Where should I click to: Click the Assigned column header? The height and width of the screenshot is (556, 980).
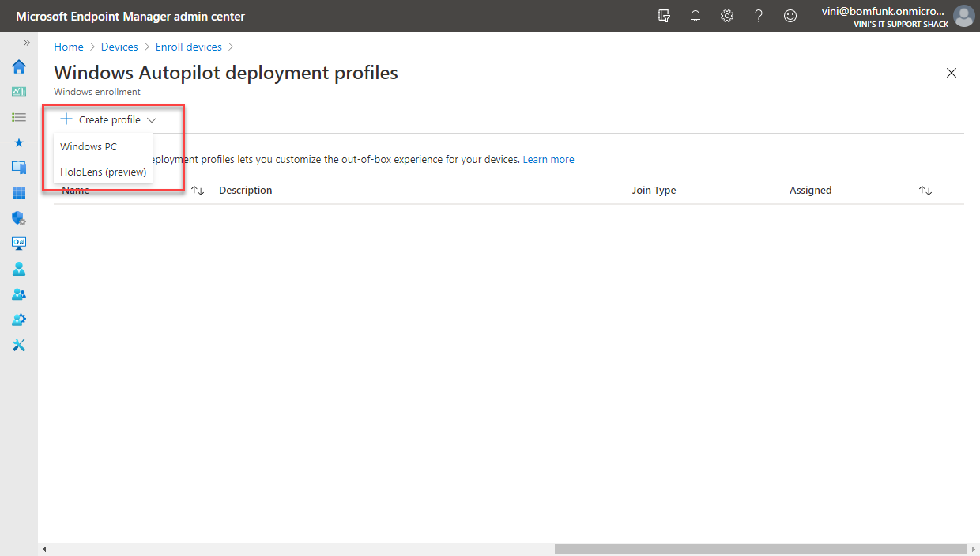[810, 191]
